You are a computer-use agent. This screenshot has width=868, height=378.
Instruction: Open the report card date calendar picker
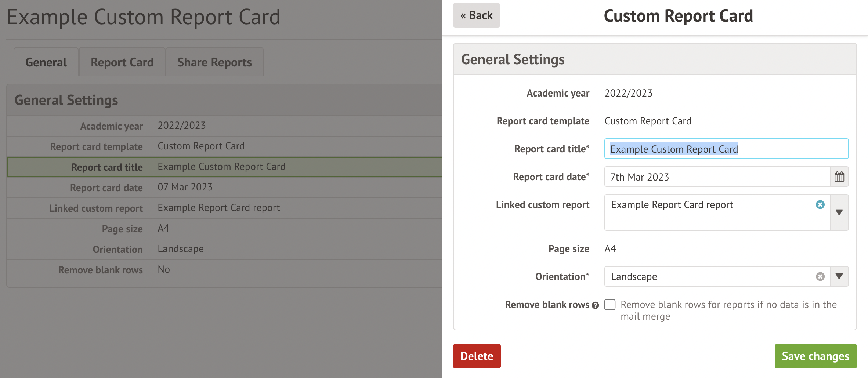tap(839, 177)
